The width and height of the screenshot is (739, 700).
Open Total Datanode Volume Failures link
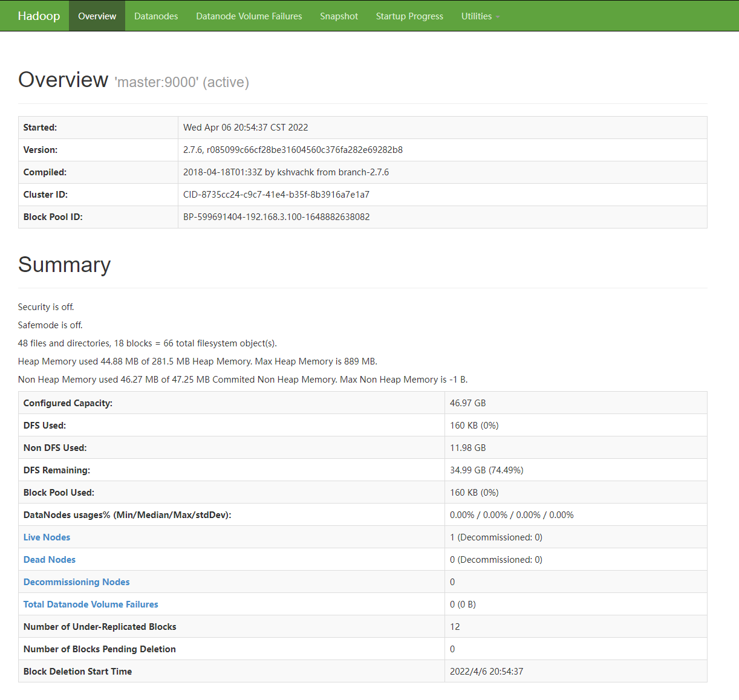[x=91, y=604]
